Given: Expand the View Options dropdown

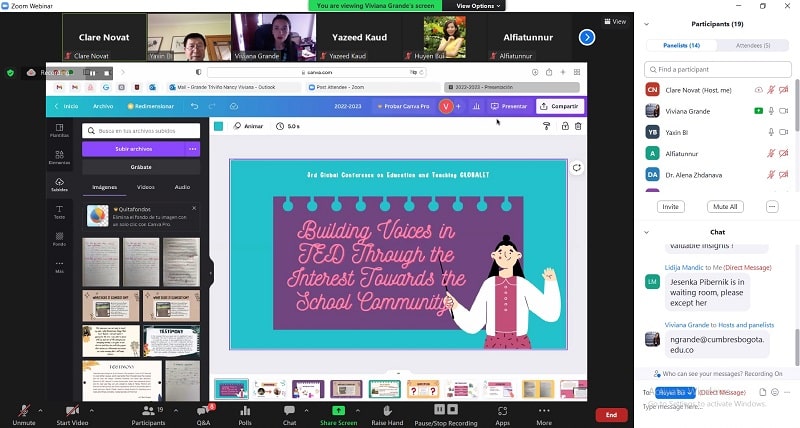Looking at the screenshot, I should (x=476, y=6).
